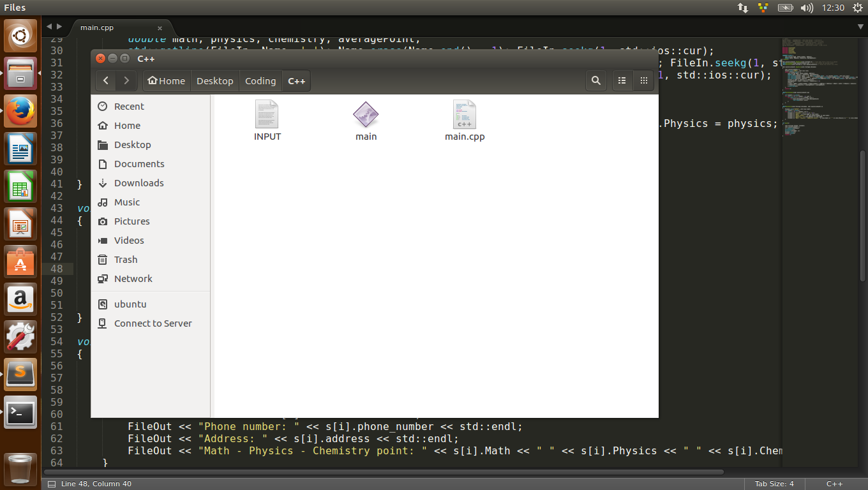
Task: Click the editor horizontal scrollbar
Action: [x=383, y=473]
